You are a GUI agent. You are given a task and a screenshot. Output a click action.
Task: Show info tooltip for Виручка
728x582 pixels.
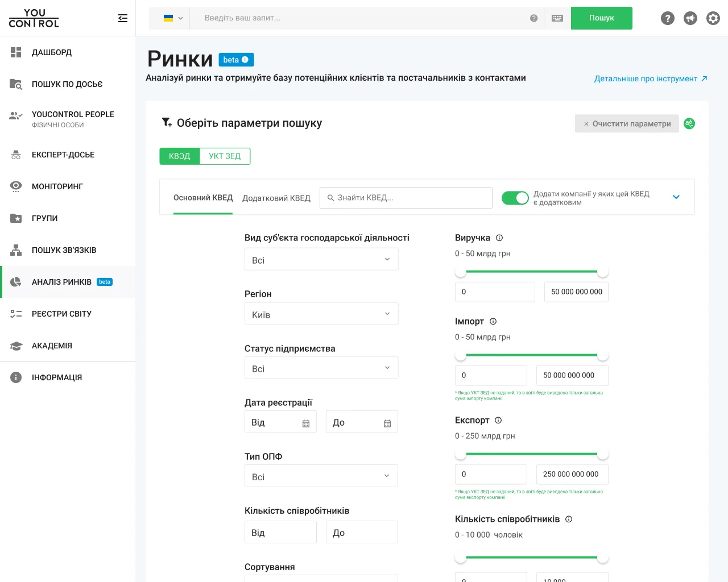(x=499, y=238)
